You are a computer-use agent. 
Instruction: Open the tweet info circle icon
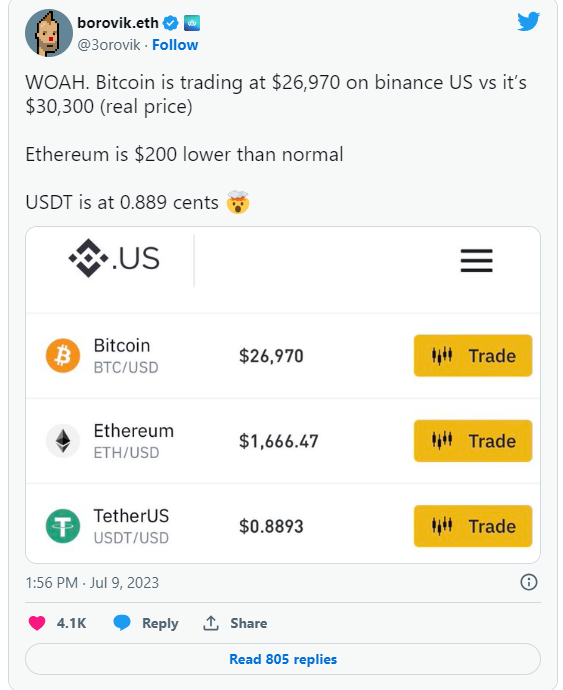[529, 582]
